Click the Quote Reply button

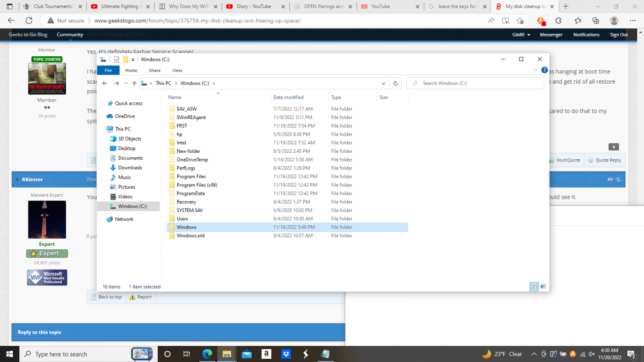click(604, 160)
